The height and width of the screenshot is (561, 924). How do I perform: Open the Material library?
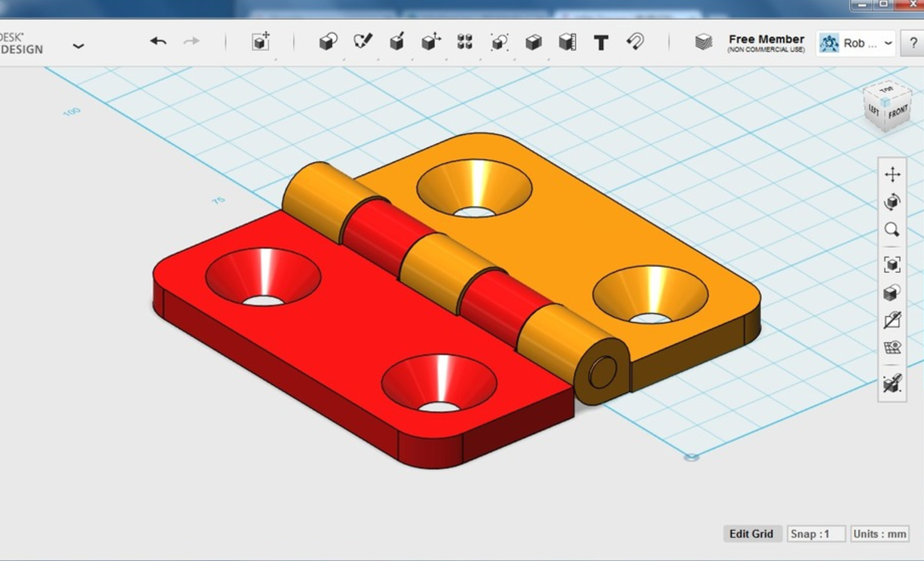(x=703, y=42)
